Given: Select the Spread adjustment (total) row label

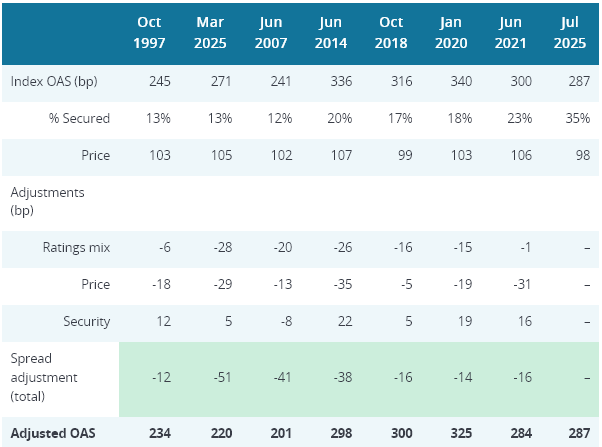Looking at the screenshot, I should pos(47,375).
